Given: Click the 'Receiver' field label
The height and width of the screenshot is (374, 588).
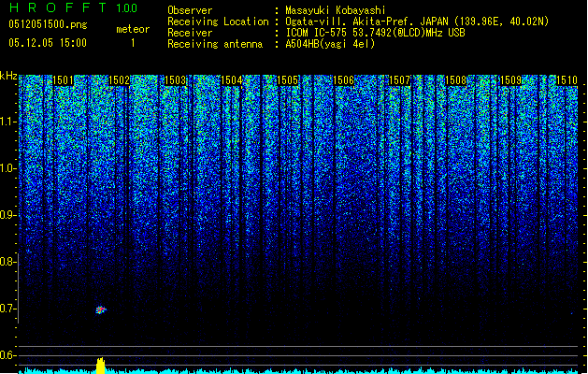Looking at the screenshot, I should [x=190, y=33].
